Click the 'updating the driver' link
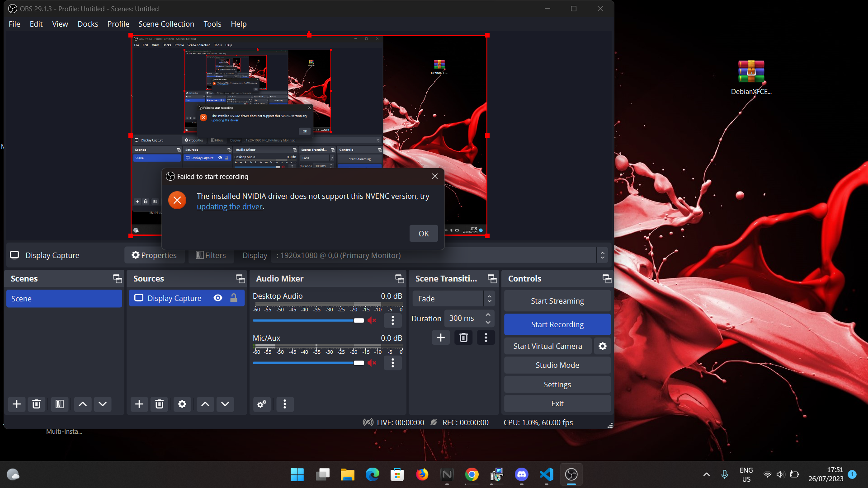This screenshot has width=868, height=488. pos(230,206)
